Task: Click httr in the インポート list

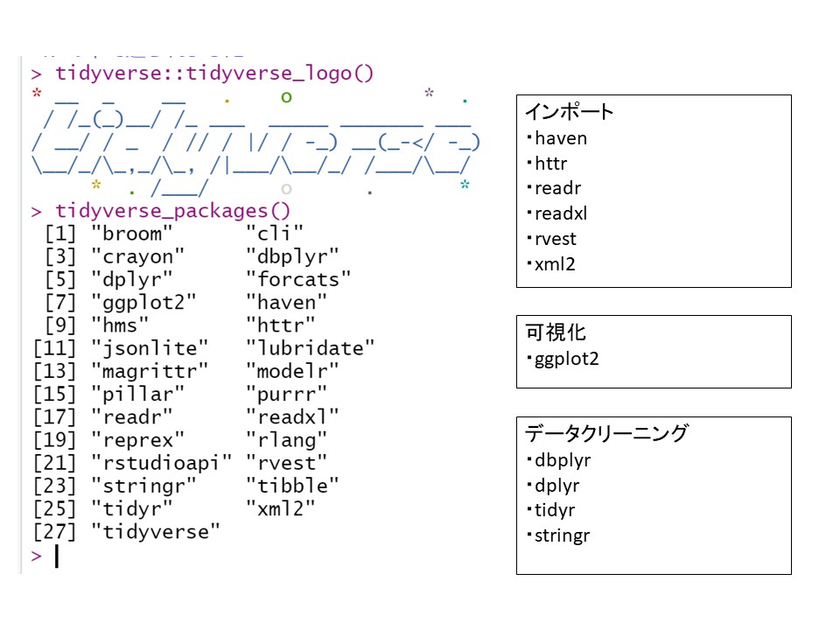Action: tap(554, 164)
